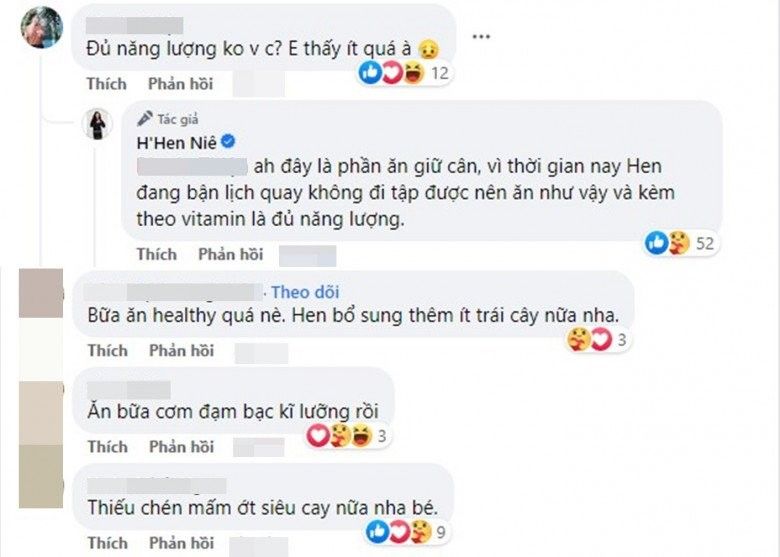This screenshot has width=780, height=557.
Task: Like the 'Bữa ăn healthy quá nè' comment
Action: pos(107,350)
